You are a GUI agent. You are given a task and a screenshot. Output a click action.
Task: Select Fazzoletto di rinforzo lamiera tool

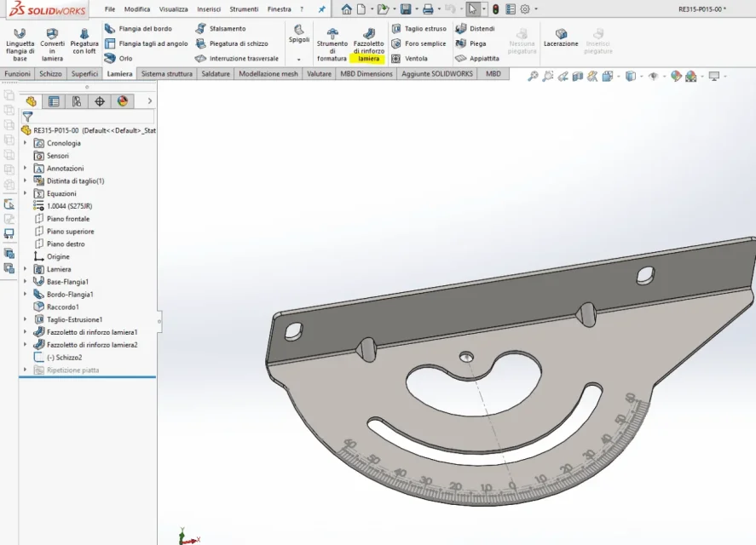click(368, 43)
